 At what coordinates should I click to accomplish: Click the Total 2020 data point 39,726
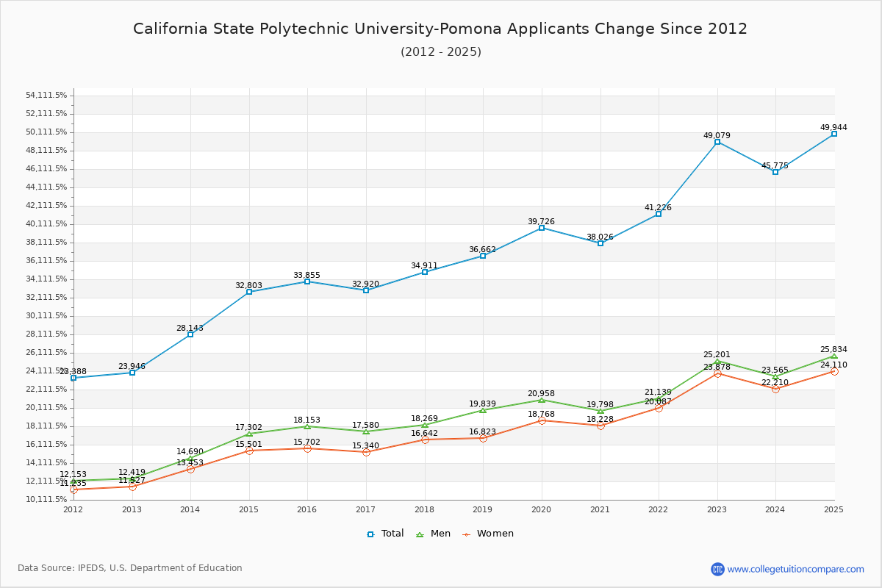542,228
